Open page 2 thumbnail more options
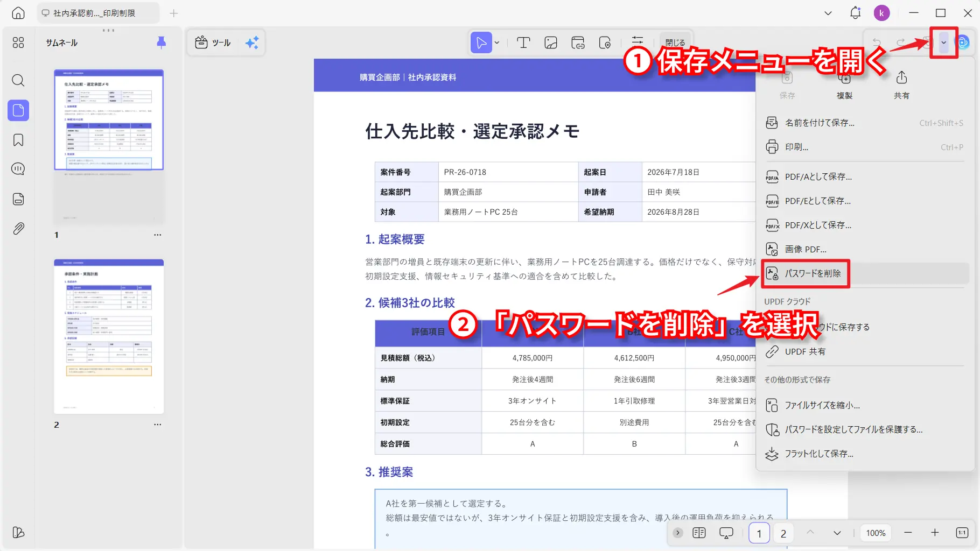Screen dimensions: 980x551 pyautogui.click(x=157, y=425)
